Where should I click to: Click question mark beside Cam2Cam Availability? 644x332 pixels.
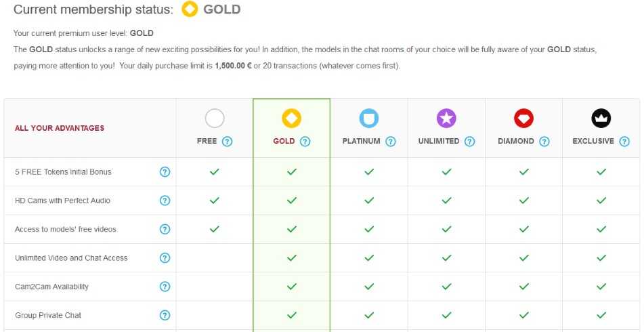point(165,287)
